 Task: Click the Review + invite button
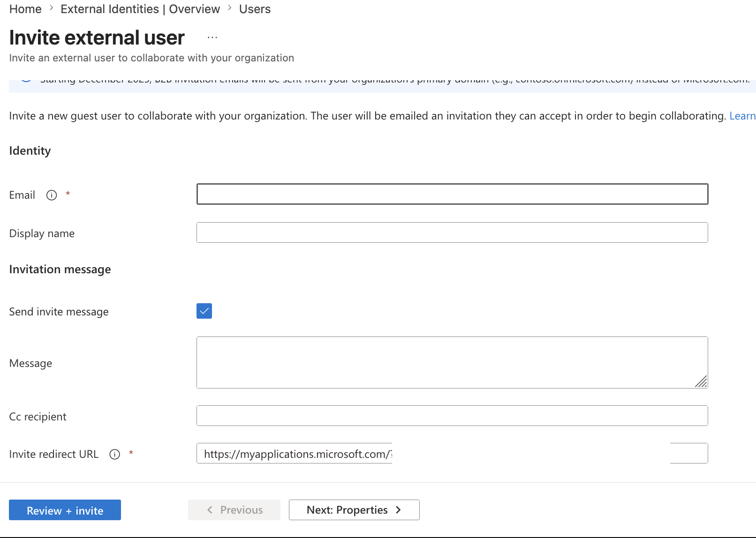click(x=65, y=510)
